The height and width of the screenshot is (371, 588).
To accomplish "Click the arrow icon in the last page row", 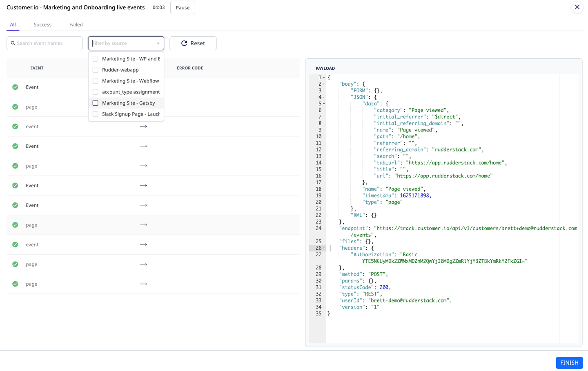I will [x=143, y=284].
